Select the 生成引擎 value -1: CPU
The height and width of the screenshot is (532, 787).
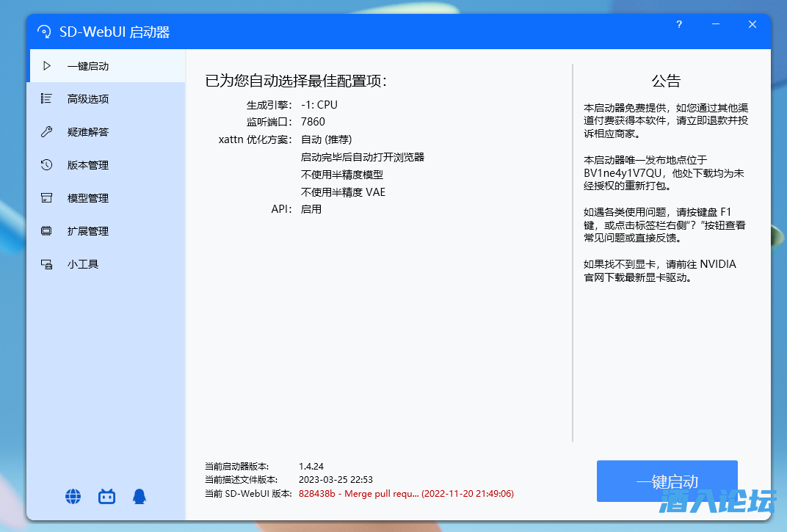pyautogui.click(x=319, y=104)
